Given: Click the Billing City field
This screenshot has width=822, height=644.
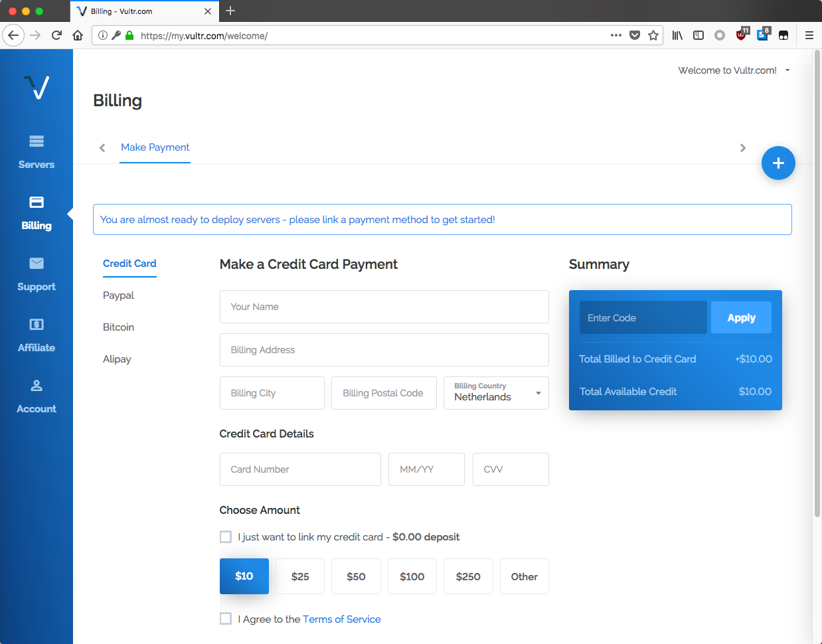Looking at the screenshot, I should coord(272,393).
